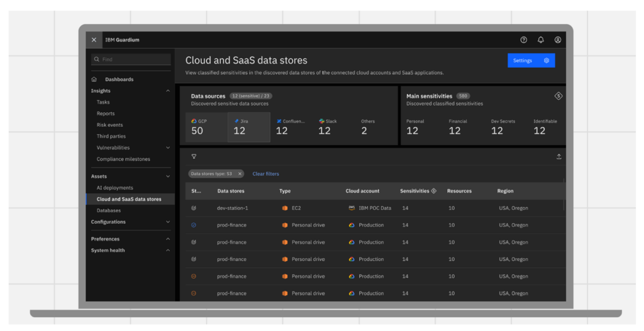Select the GCP data source tile
Image resolution: width=644 pixels, height=331 pixels.
coord(206,127)
